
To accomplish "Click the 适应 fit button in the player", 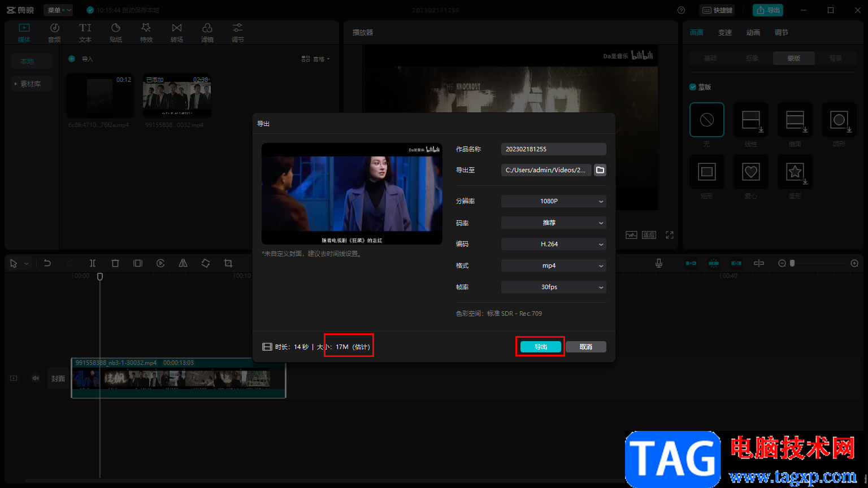I will pyautogui.click(x=649, y=235).
